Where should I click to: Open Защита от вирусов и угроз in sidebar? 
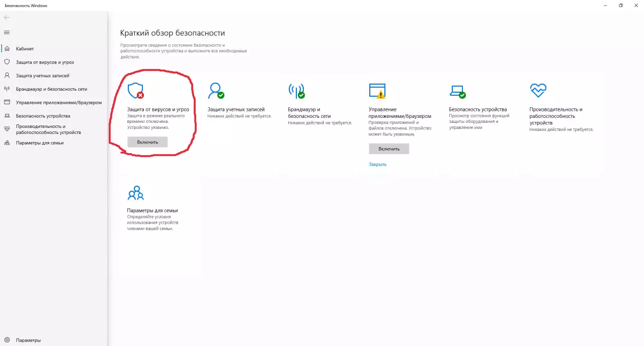(45, 62)
